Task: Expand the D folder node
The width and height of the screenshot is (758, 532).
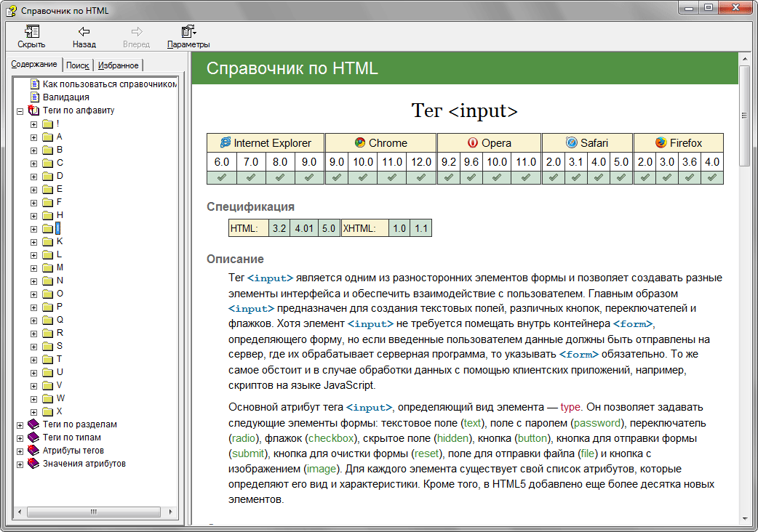Action: [33, 177]
